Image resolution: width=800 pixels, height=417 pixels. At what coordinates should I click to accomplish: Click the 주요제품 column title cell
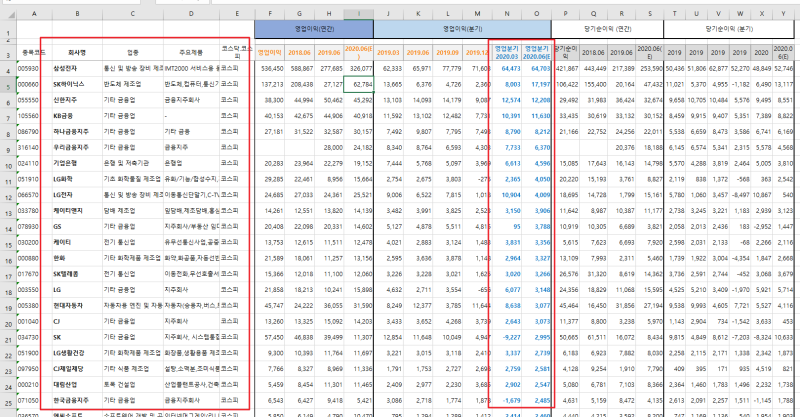click(191, 52)
